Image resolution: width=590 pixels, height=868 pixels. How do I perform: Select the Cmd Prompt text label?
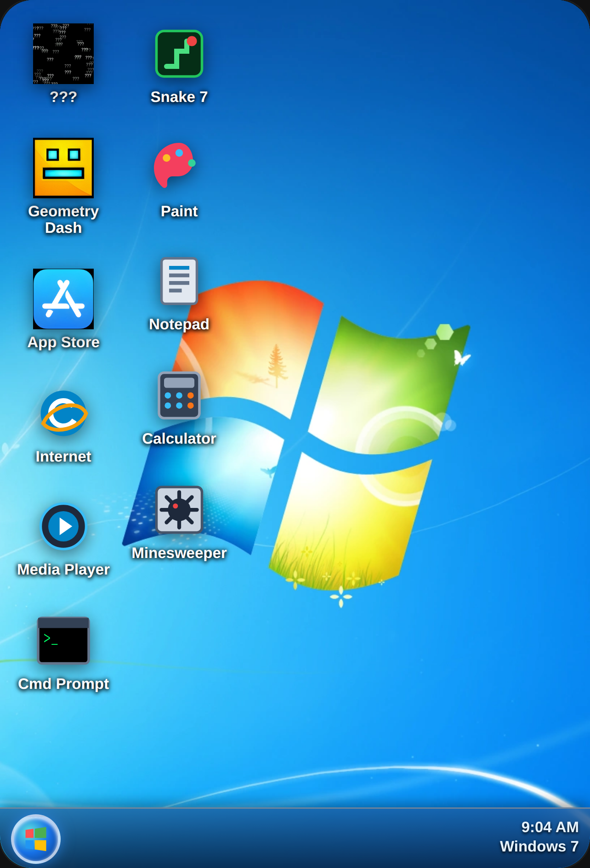[63, 684]
